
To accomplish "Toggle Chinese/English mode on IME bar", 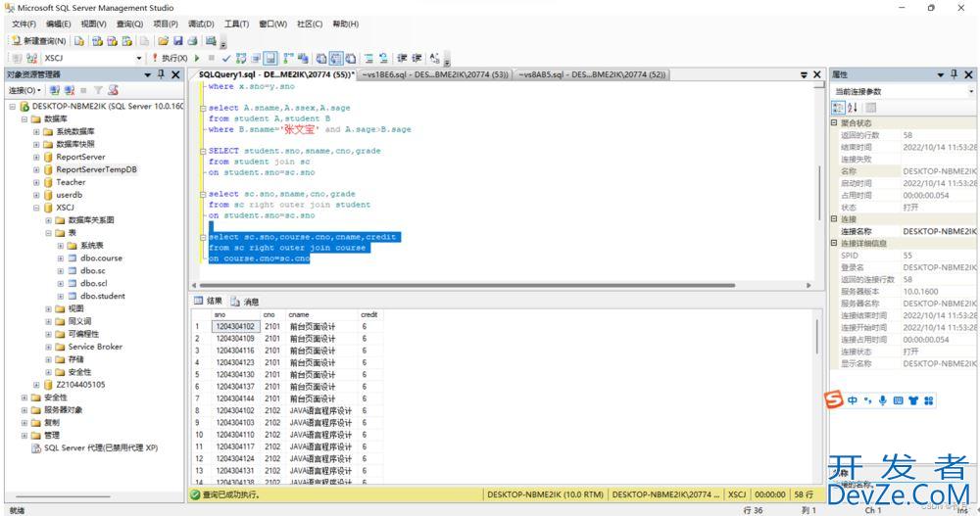I will 853,400.
